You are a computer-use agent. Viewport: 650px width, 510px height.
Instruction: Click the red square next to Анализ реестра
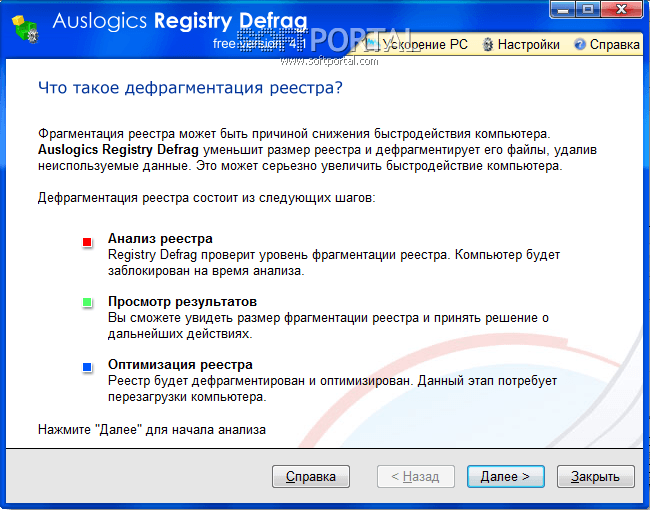click(87, 242)
